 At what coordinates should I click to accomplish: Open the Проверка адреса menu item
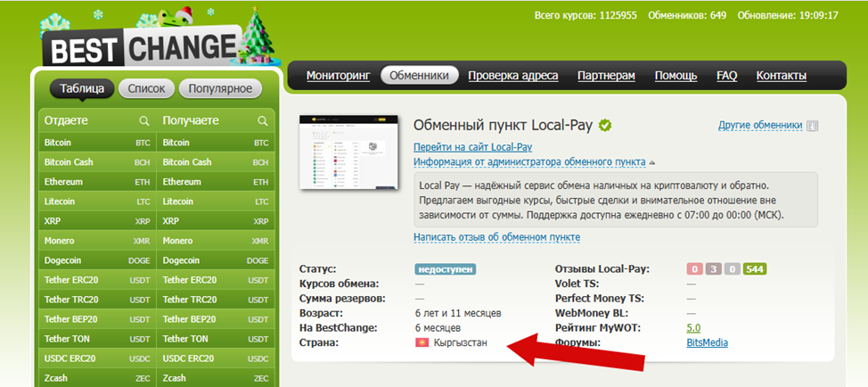pos(513,76)
